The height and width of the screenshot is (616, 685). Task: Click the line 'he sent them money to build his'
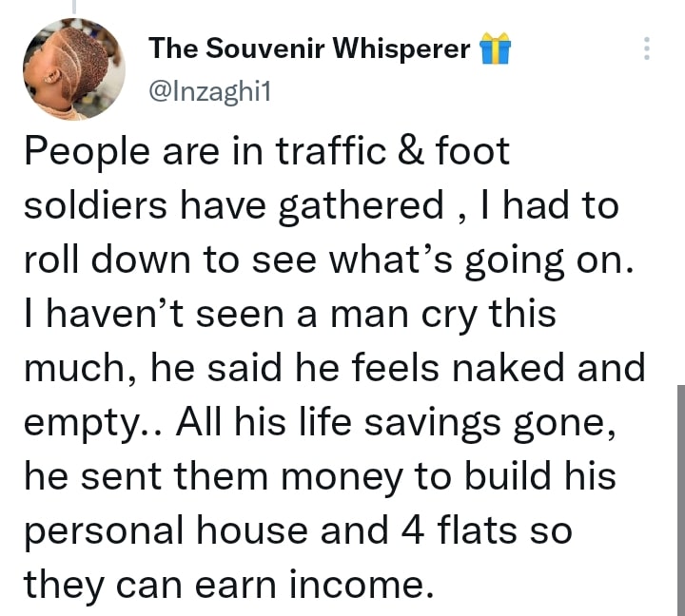[320, 476]
